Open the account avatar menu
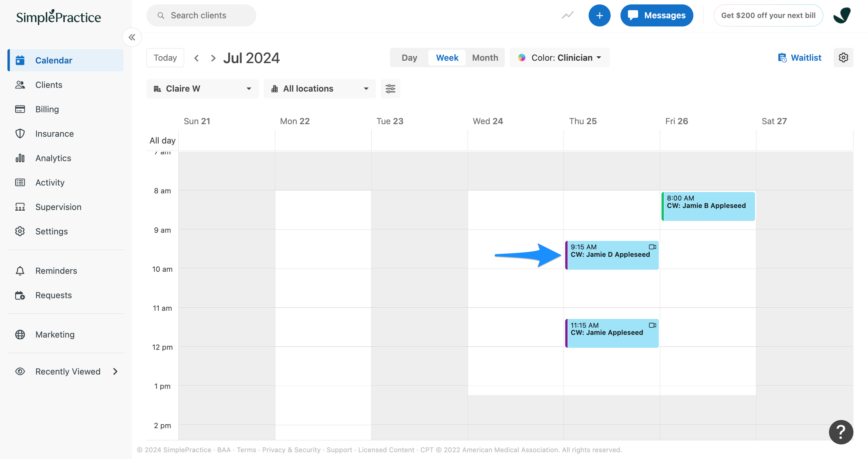Image resolution: width=868 pixels, height=459 pixels. (842, 15)
